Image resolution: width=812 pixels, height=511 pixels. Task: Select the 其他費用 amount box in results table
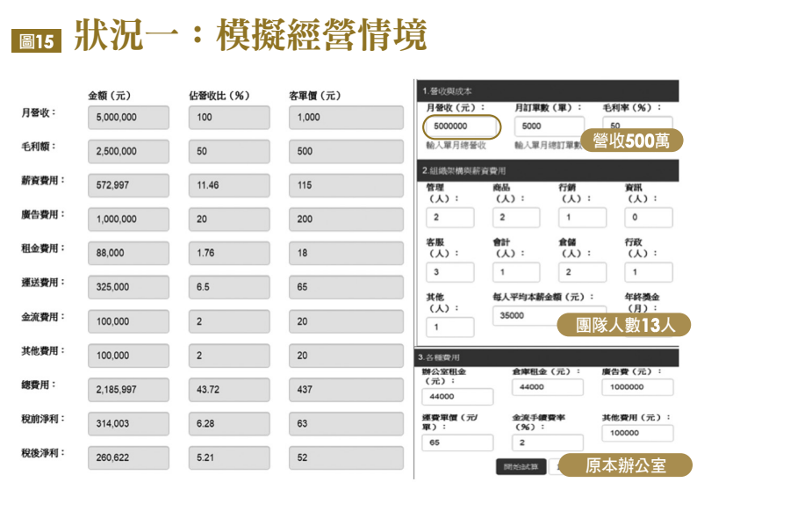[128, 356]
